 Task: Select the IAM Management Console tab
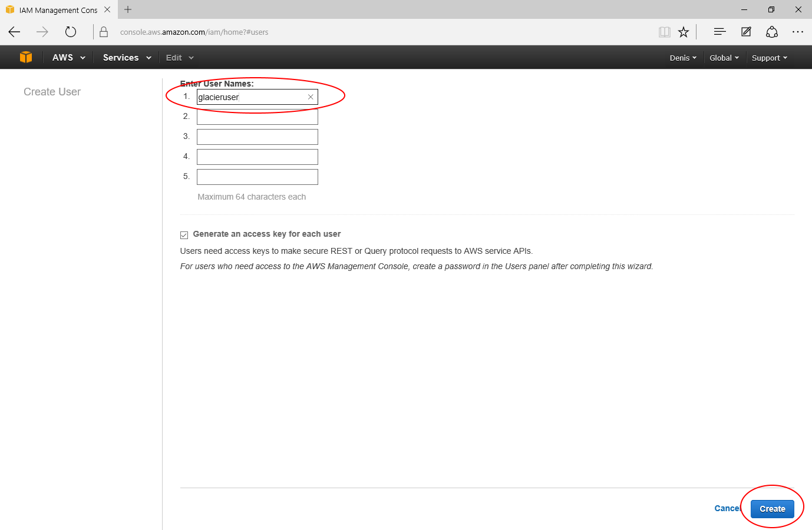[58, 10]
